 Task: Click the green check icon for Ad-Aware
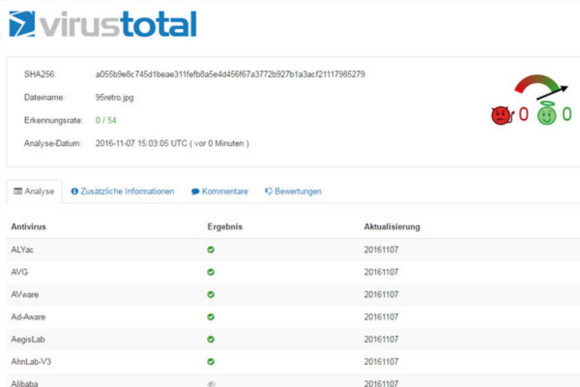(x=211, y=317)
